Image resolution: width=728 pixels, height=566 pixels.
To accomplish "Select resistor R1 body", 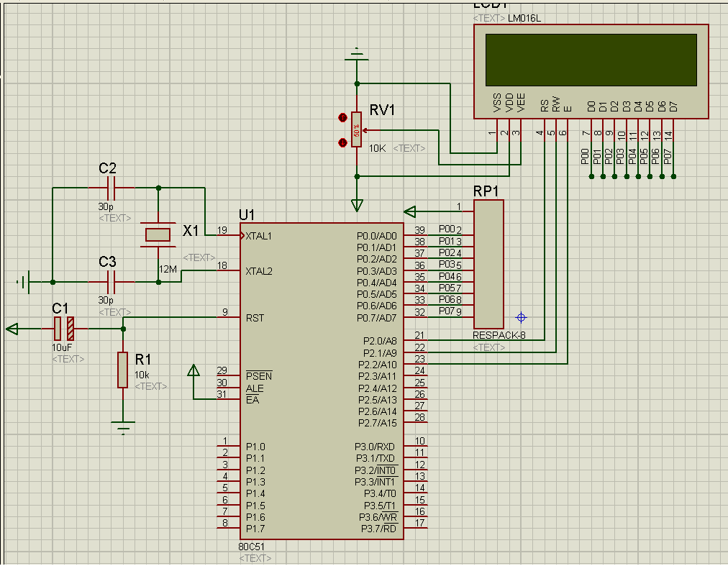I will (123, 370).
